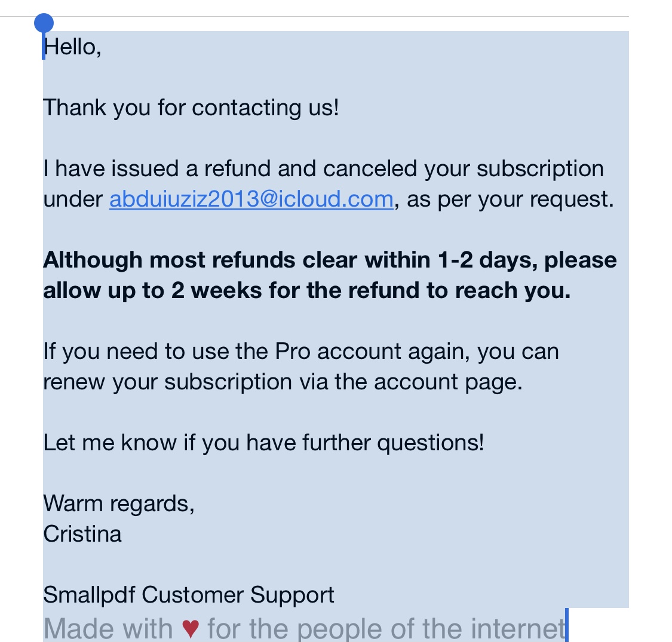This screenshot has width=672, height=642.
Task: Click "Smallpdf Customer Support" signature
Action: pos(189,595)
